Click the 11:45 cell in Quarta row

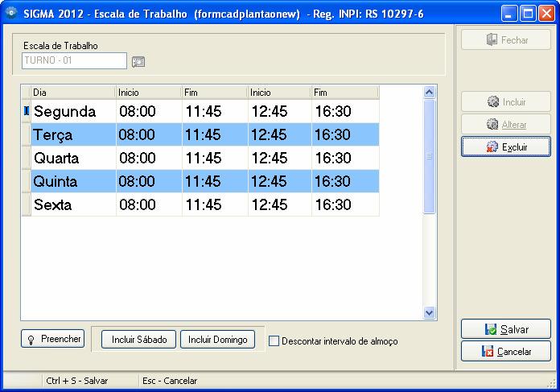[x=215, y=158]
